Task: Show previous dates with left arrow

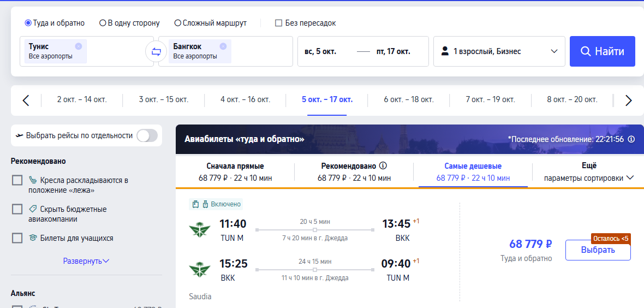Action: [x=26, y=100]
